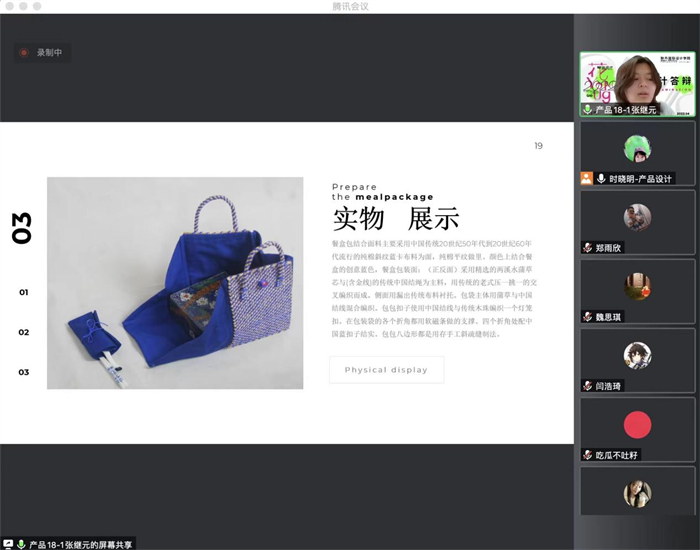Select 时晓明-产品设计 participant avatar

(x=637, y=149)
